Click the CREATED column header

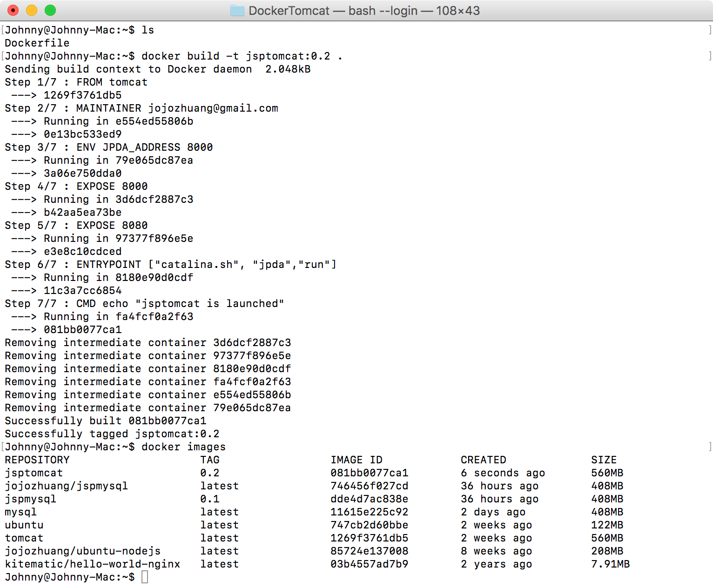(x=484, y=460)
